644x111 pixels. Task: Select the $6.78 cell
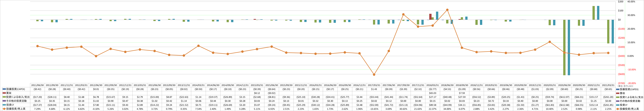pos(96,97)
